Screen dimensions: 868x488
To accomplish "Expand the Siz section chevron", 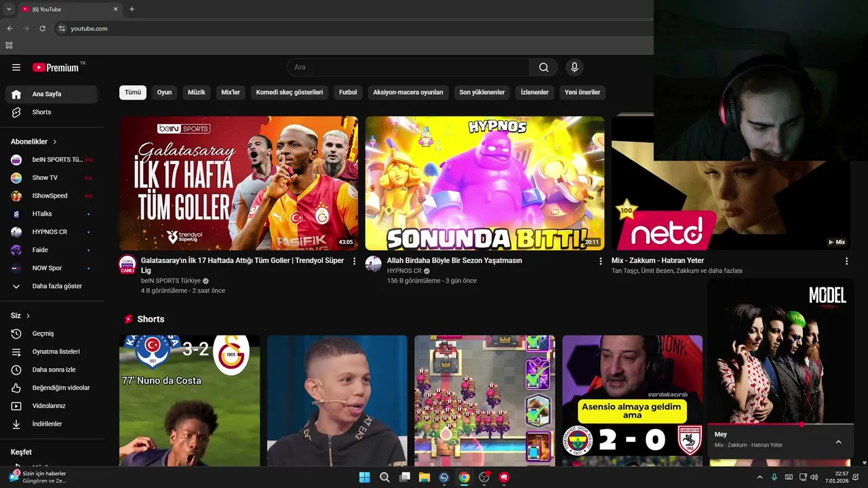I will [x=28, y=316].
